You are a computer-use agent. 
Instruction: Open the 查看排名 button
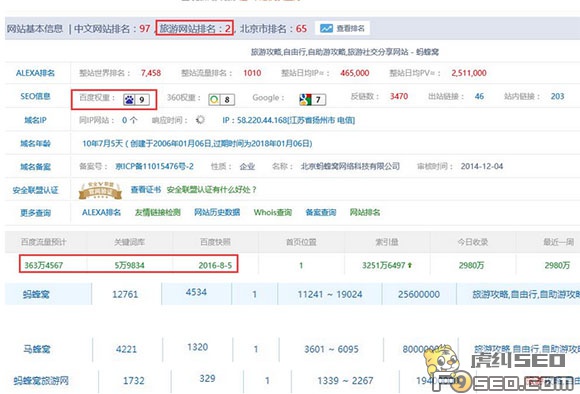point(343,28)
